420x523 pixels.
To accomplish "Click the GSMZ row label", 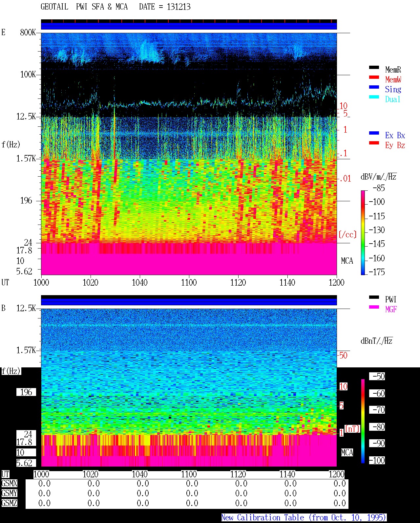I will pyautogui.click(x=9, y=503).
